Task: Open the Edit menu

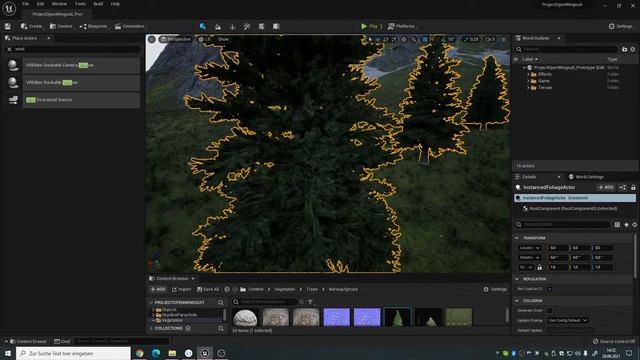Action: tap(40, 4)
